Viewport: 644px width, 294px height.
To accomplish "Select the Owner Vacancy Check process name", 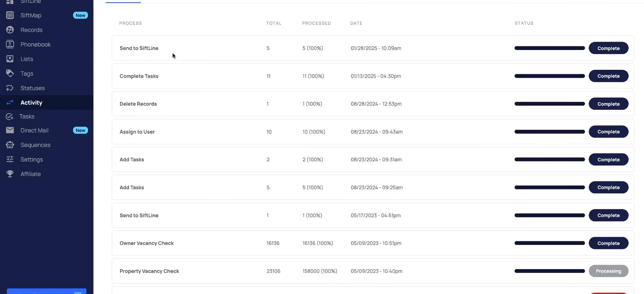I will [x=147, y=243].
